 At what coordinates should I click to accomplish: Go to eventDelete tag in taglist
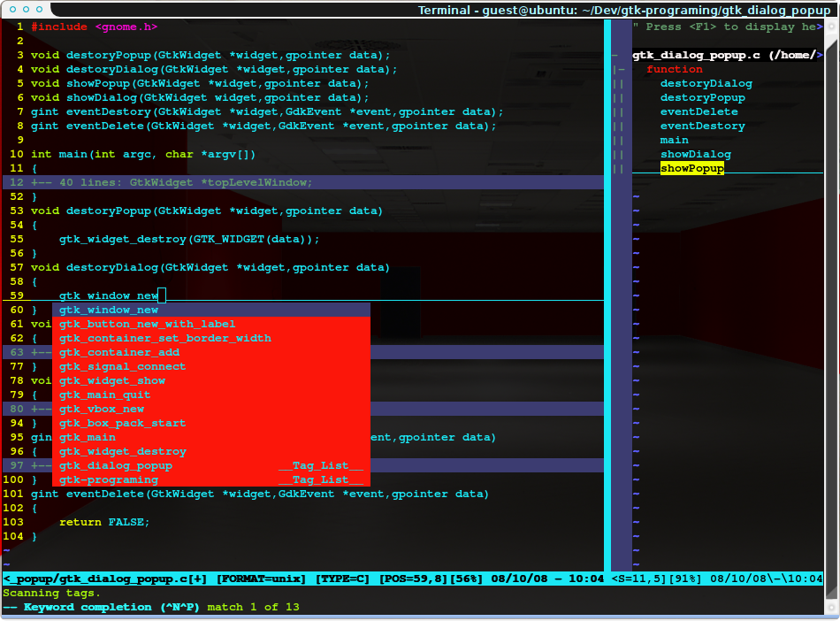coord(699,111)
